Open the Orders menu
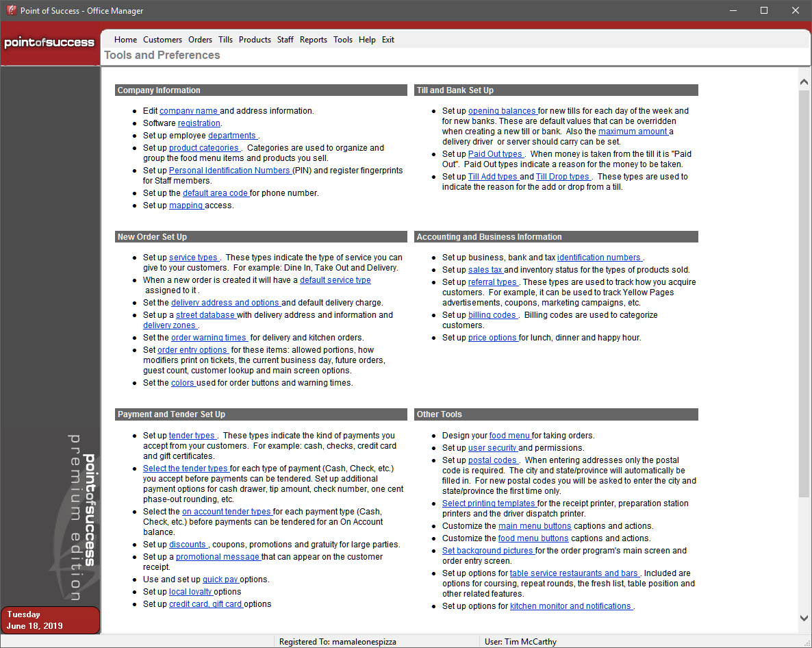The width and height of the screenshot is (812, 648). 200,40
